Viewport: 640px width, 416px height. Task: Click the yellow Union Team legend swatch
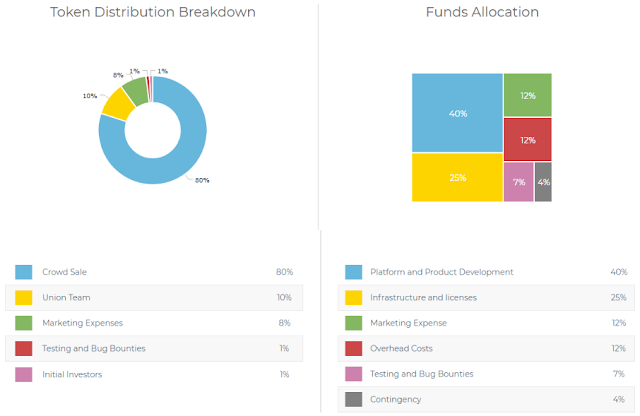(24, 298)
